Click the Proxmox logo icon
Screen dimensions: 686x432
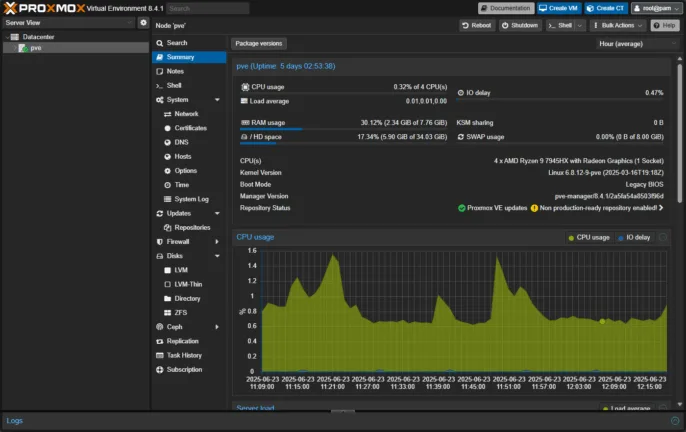[10, 8]
